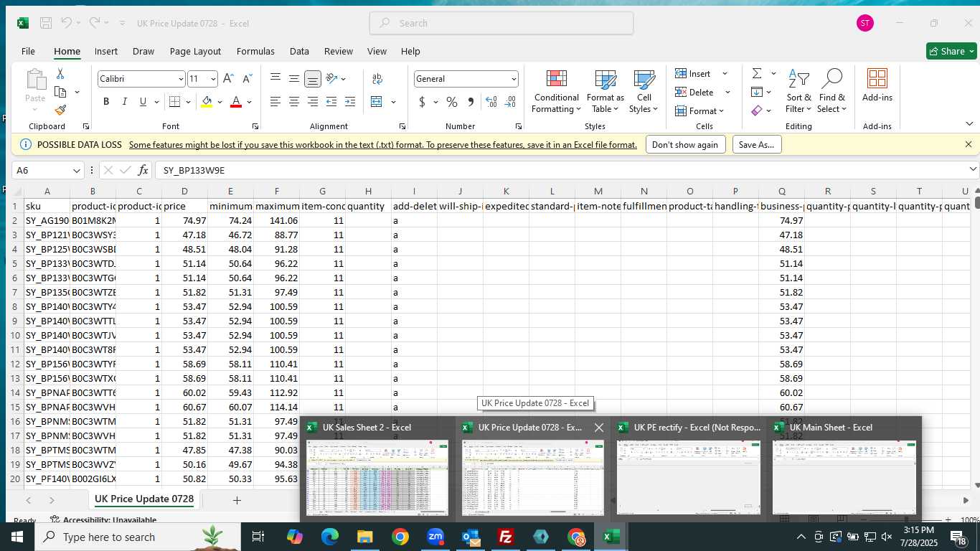Image resolution: width=980 pixels, height=551 pixels.
Task: Toggle Underline formatting
Action: pyautogui.click(x=143, y=102)
